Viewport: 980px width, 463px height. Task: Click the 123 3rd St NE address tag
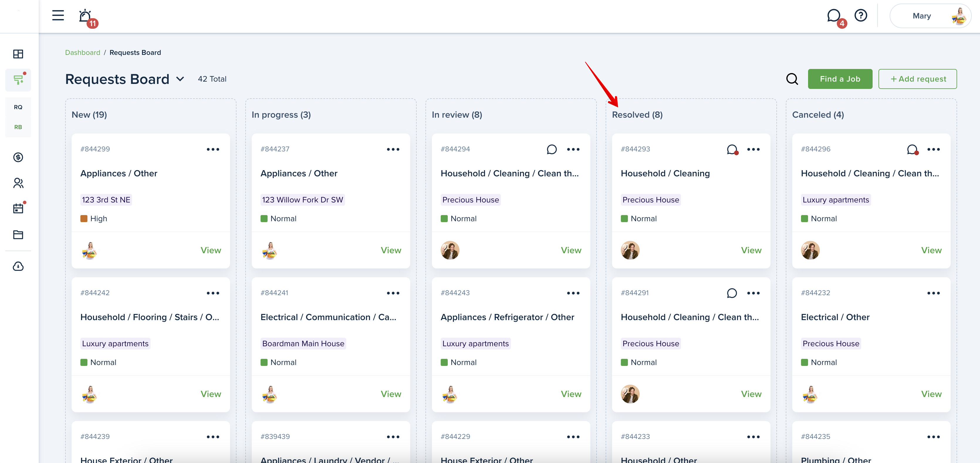pyautogui.click(x=106, y=200)
